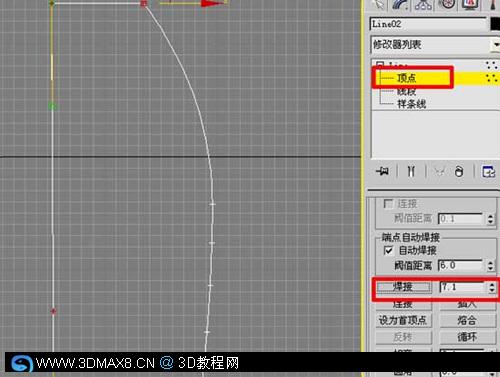Screen dimensions: 500x377
Task: Switch to the Hierarchy panel tab
Action: [423, 4]
